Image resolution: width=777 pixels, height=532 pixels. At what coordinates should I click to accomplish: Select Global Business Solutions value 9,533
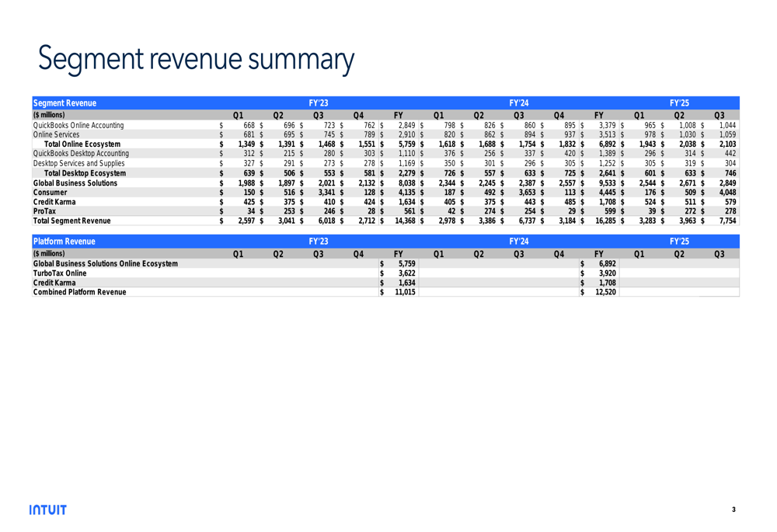(608, 183)
